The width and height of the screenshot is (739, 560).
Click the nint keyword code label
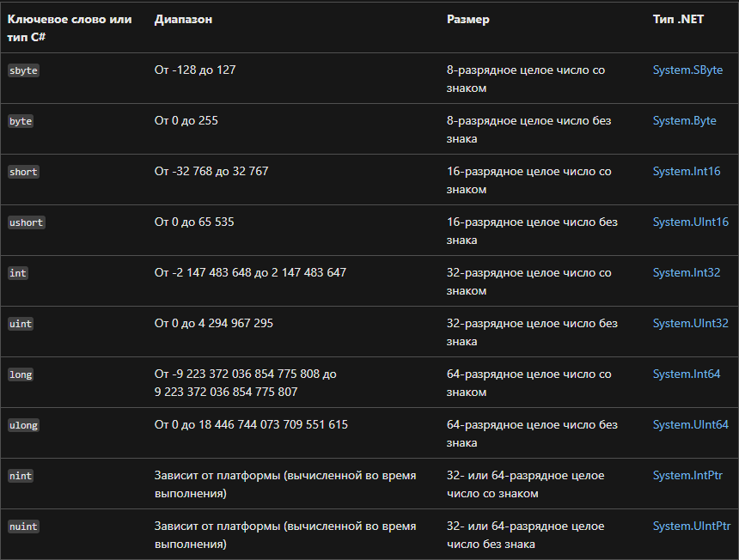click(x=21, y=476)
